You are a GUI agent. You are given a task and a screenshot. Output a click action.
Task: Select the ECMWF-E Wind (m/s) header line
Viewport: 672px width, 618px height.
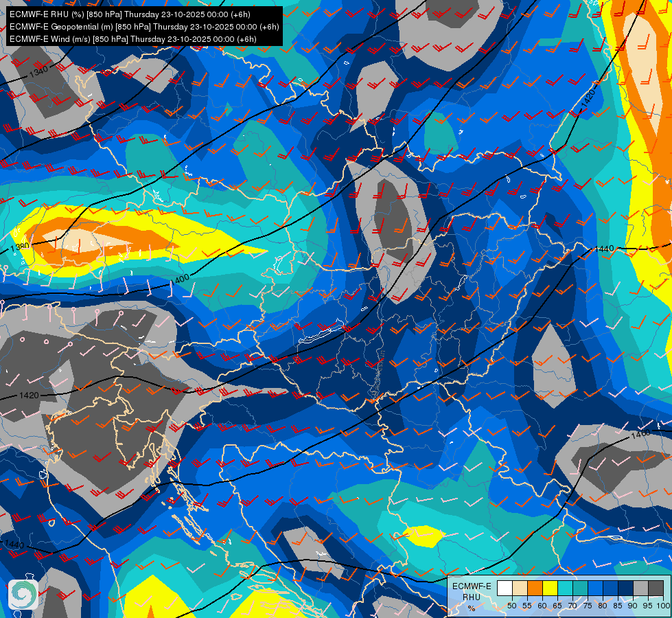pyautogui.click(x=133, y=39)
